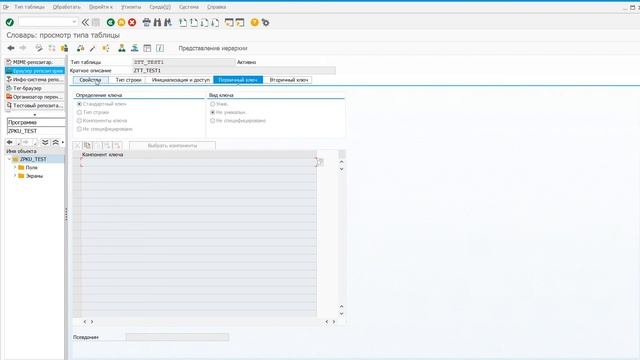Click the Previous Page icon
Viewport: 640px width, 360px height.
tap(193, 22)
